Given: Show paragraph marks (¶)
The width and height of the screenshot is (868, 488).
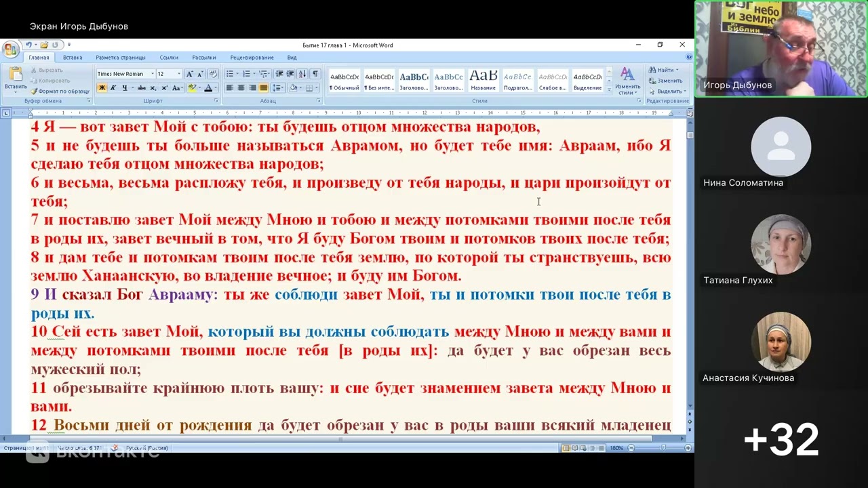Looking at the screenshot, I should pos(315,74).
